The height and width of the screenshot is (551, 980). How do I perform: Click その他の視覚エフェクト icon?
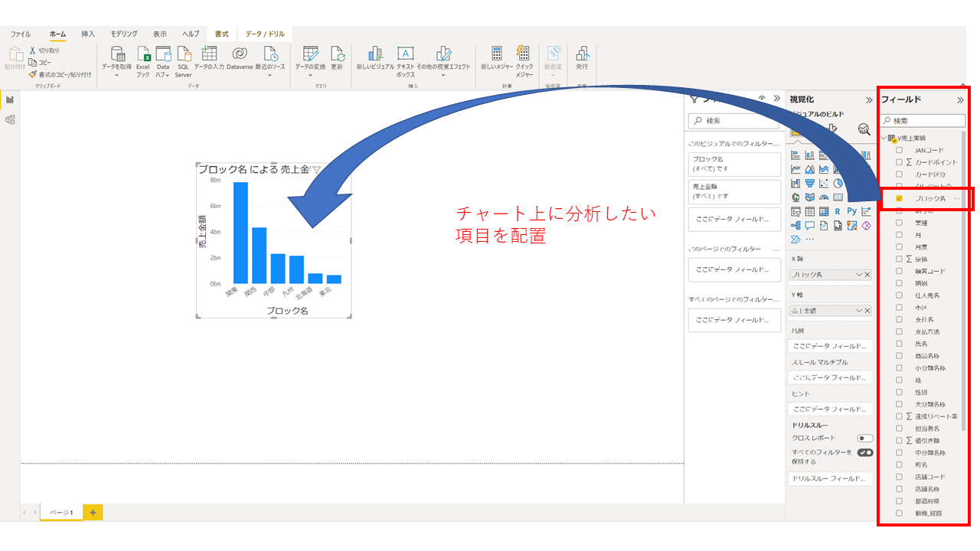443,54
